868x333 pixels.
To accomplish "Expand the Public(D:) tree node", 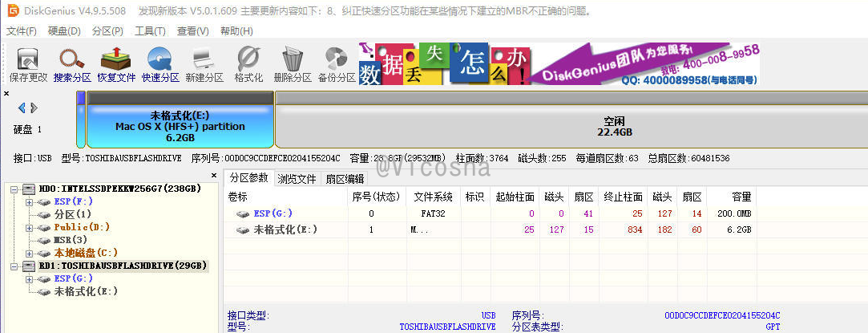I will pyautogui.click(x=30, y=228).
